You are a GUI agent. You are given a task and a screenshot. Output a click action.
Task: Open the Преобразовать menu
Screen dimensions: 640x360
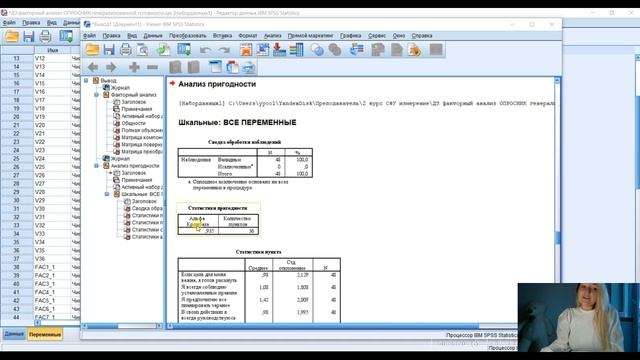coord(188,36)
